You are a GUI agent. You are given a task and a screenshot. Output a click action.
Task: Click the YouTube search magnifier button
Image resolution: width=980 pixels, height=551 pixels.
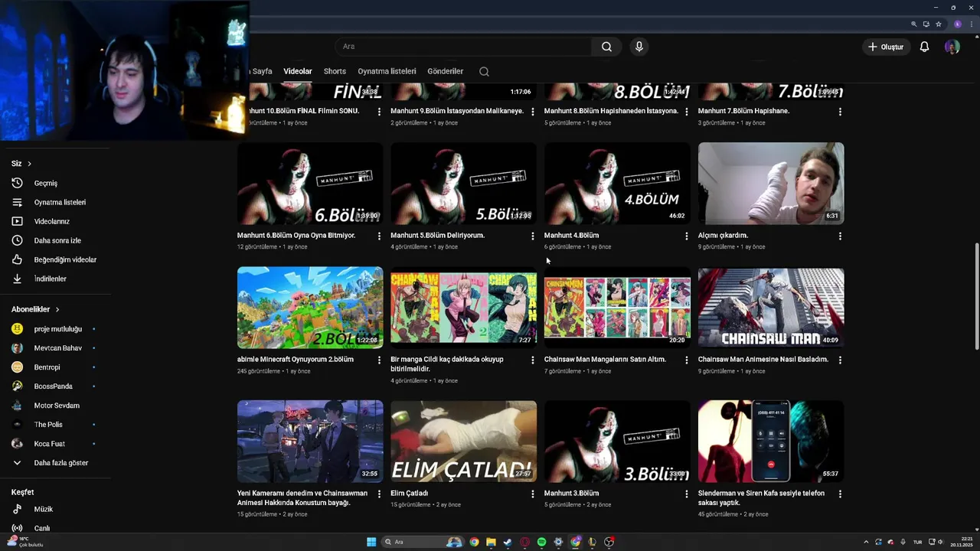point(606,47)
